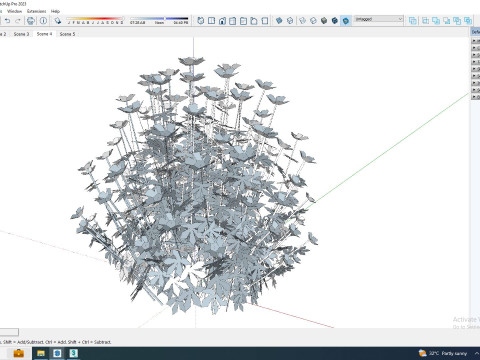Switch to Bottom view

click(x=265, y=21)
